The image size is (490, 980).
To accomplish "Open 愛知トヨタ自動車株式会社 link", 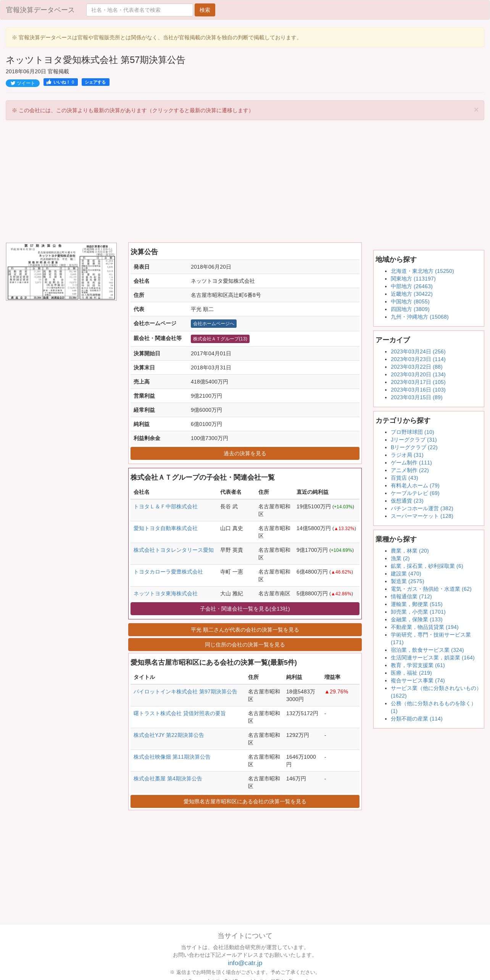I will tap(166, 528).
